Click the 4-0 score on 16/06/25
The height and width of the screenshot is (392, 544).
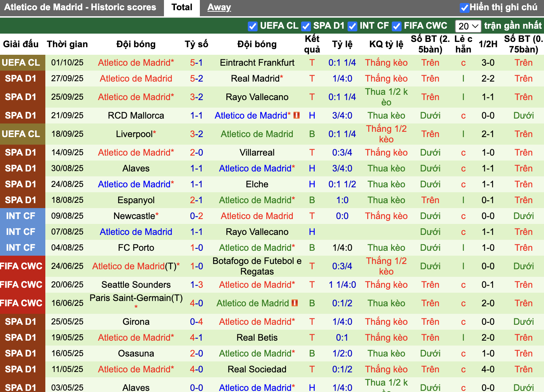click(x=196, y=303)
